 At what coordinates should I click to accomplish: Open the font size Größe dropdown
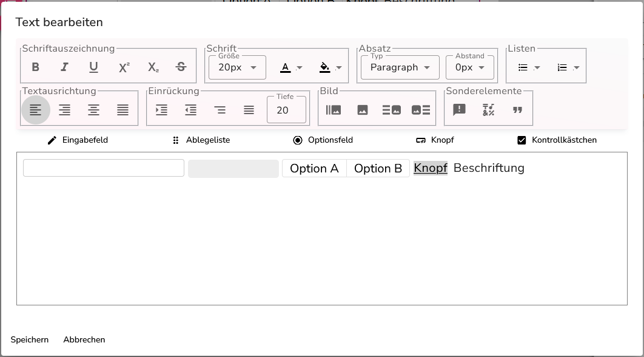click(237, 67)
